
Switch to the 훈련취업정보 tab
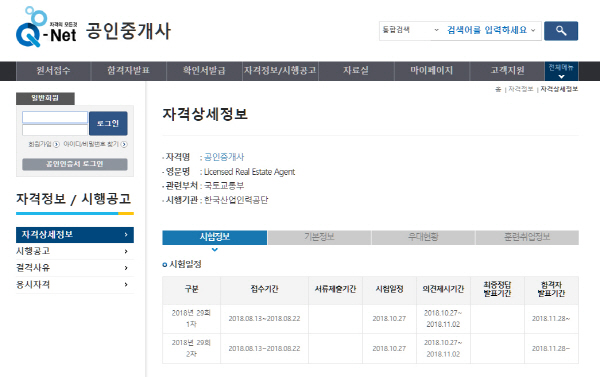(527, 237)
